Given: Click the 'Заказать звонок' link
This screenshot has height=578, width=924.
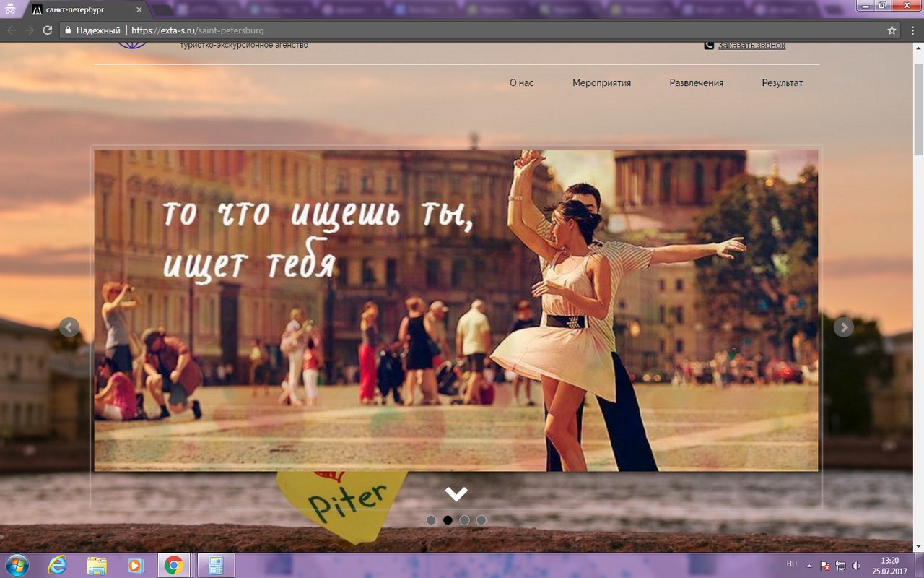Looking at the screenshot, I should 751,45.
